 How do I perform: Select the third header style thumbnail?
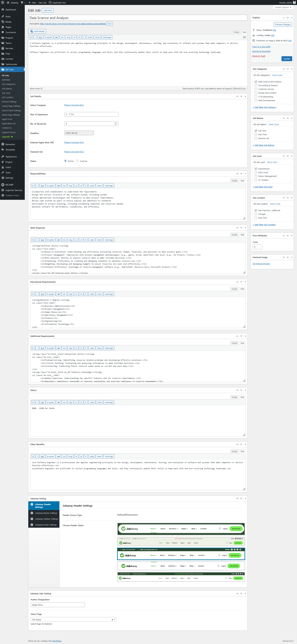[181, 554]
